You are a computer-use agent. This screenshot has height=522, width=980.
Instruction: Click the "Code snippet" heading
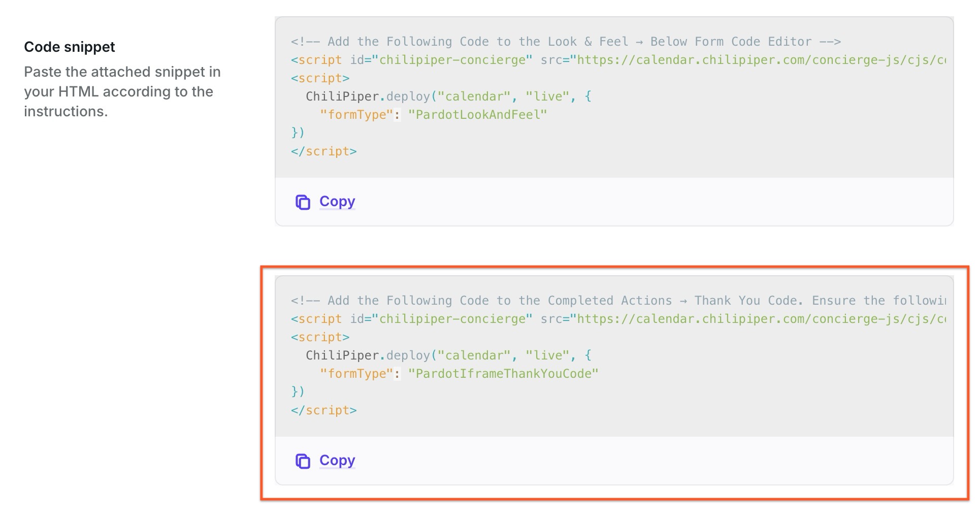(x=70, y=47)
